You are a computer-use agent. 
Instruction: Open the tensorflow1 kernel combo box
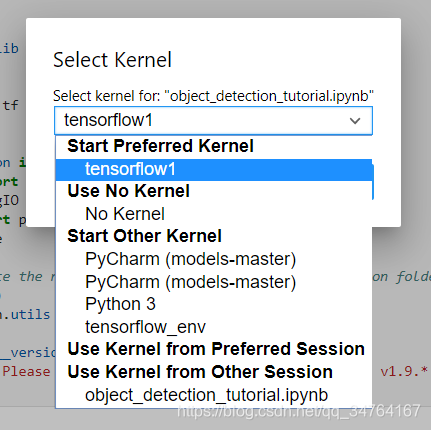tap(213, 121)
